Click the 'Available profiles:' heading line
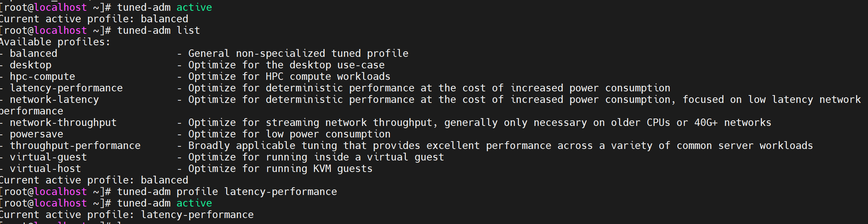The height and width of the screenshot is (224, 868). pyautogui.click(x=55, y=42)
